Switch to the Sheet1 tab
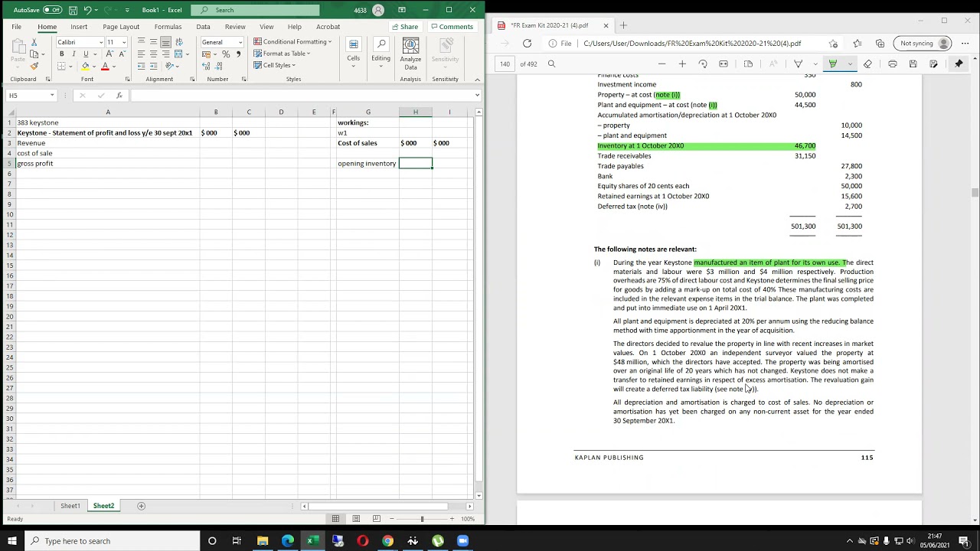The image size is (980, 551). 70,506
